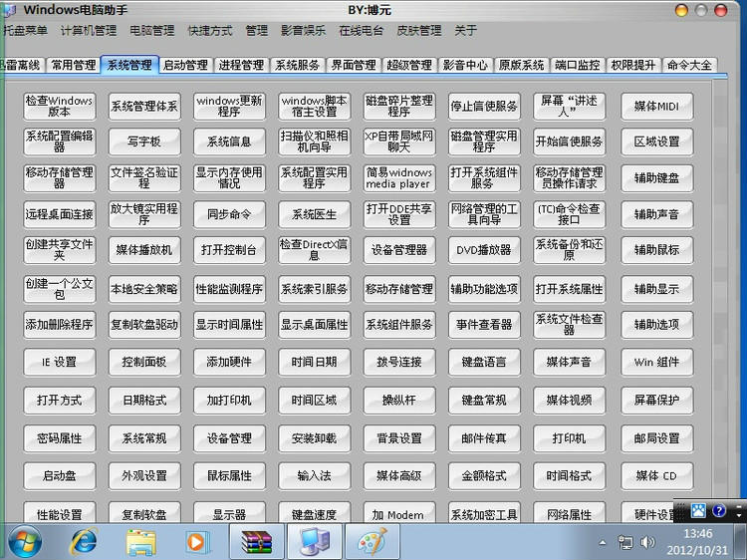Open Internet Explorer from the taskbar
This screenshot has height=560, width=747.
click(x=84, y=542)
